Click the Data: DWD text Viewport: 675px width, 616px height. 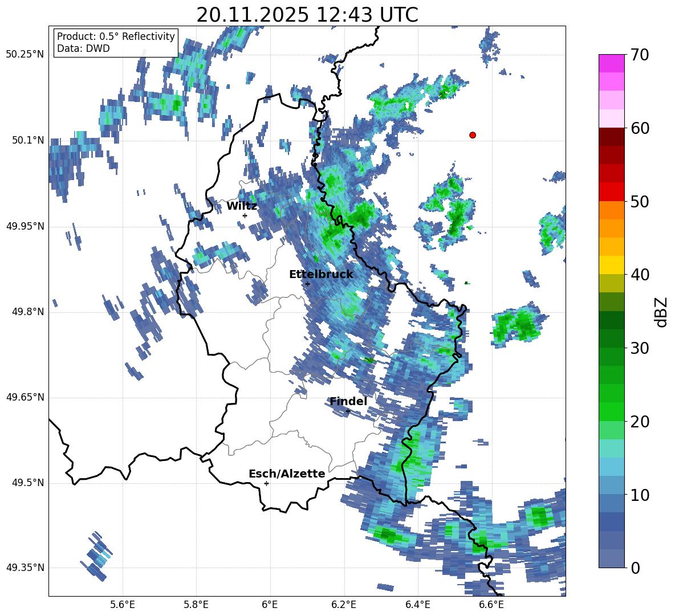click(83, 48)
